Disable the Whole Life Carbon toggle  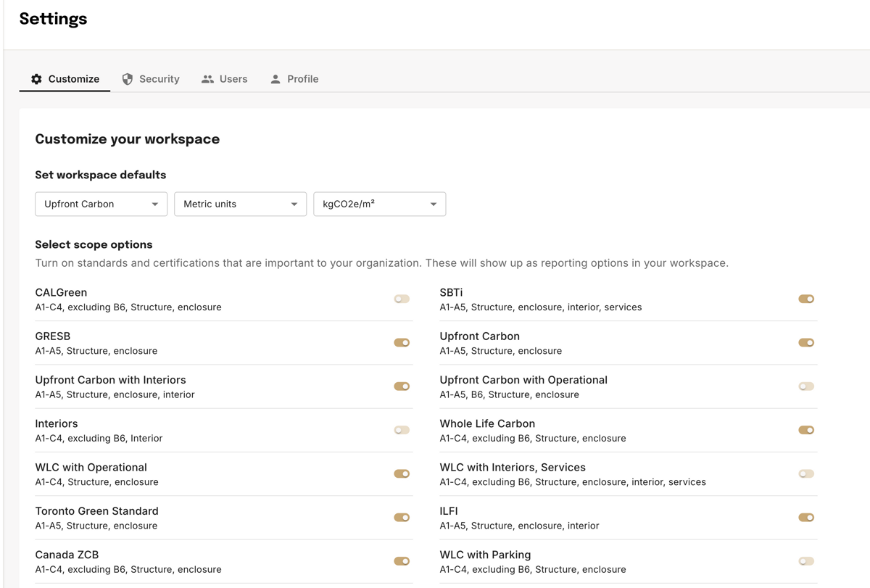[806, 430]
